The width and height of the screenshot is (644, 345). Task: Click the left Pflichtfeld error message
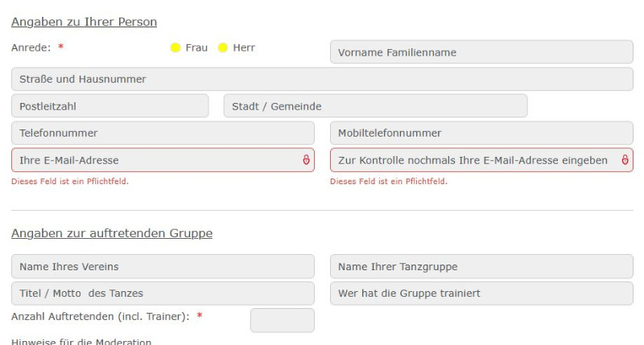pyautogui.click(x=70, y=182)
